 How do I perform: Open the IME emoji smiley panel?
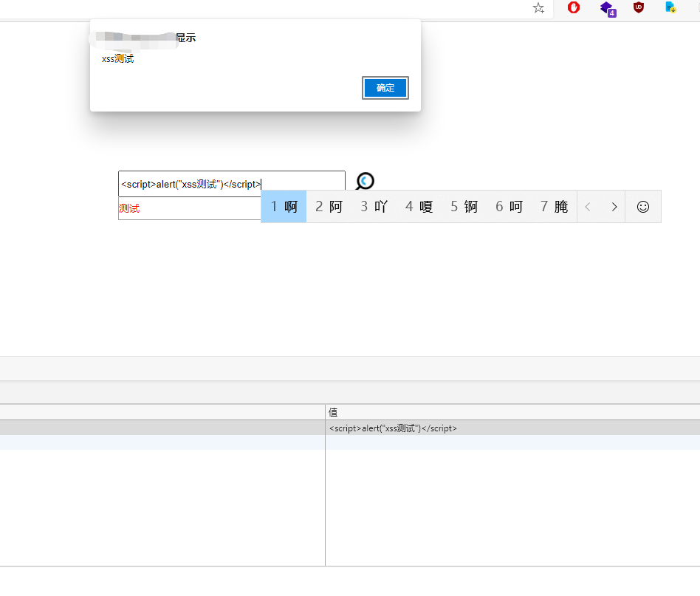coord(642,207)
